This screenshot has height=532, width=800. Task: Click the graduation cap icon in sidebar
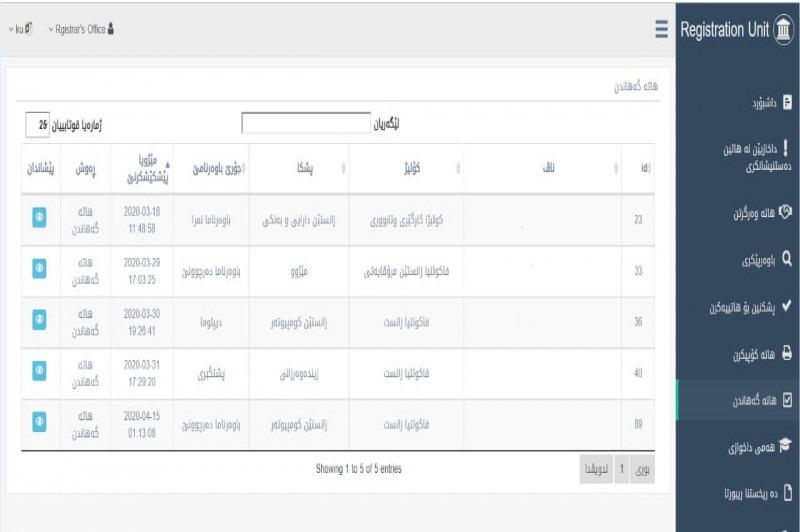[x=786, y=447]
